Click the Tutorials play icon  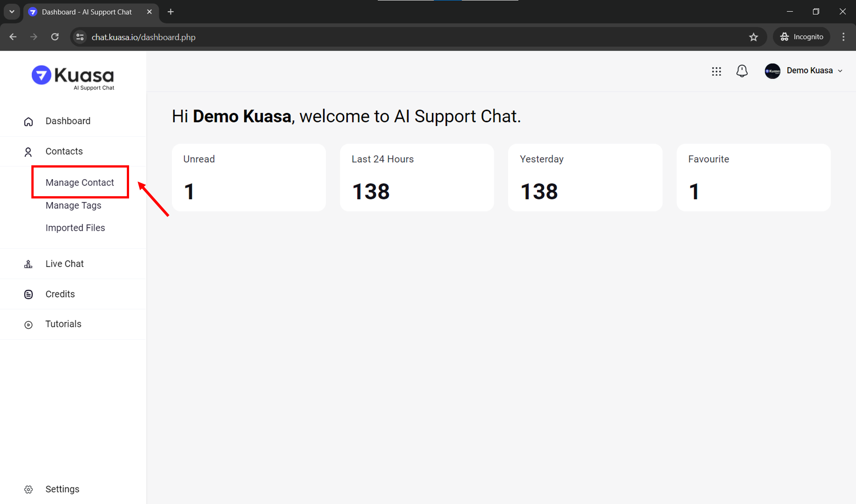(28, 325)
